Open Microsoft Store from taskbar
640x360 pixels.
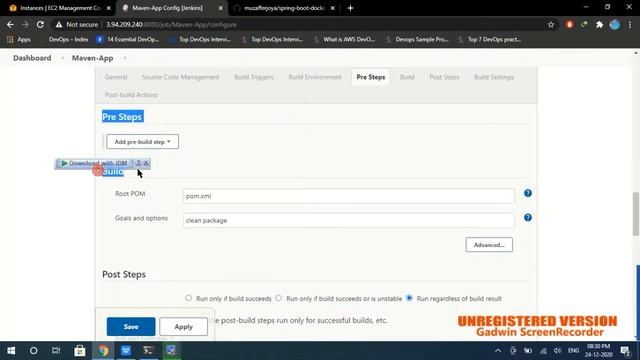coord(80,351)
